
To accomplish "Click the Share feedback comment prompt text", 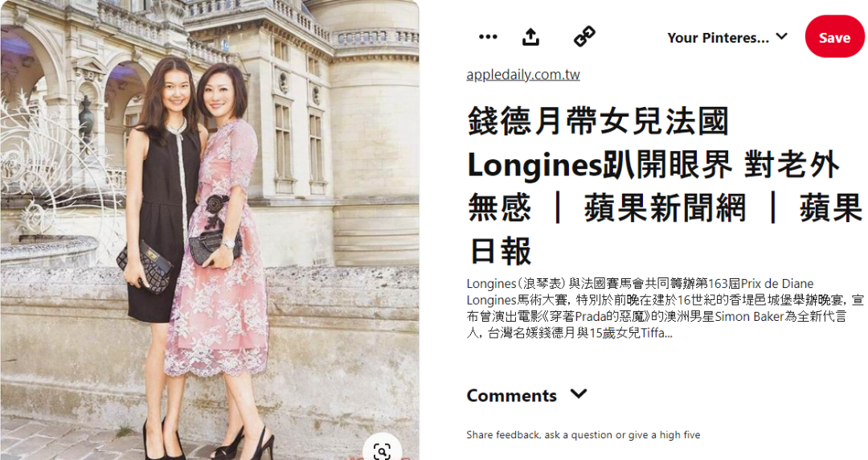I will pyautogui.click(x=583, y=435).
